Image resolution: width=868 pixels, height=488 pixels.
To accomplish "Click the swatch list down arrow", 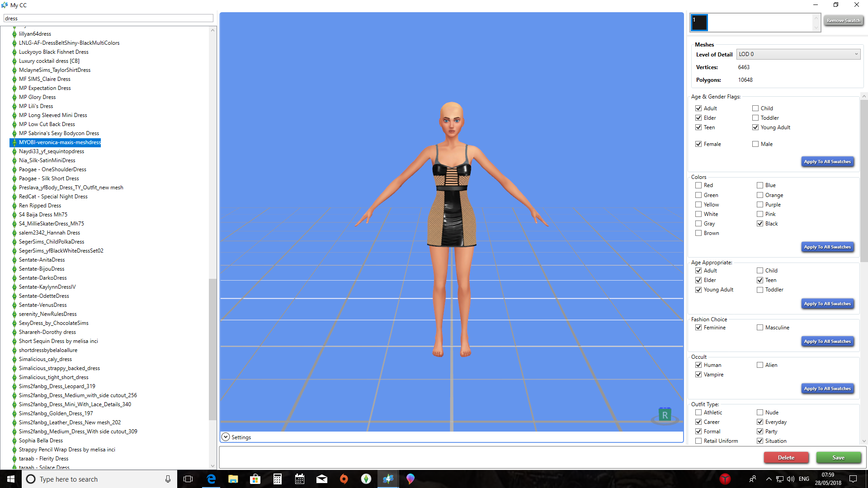I will pos(816,28).
